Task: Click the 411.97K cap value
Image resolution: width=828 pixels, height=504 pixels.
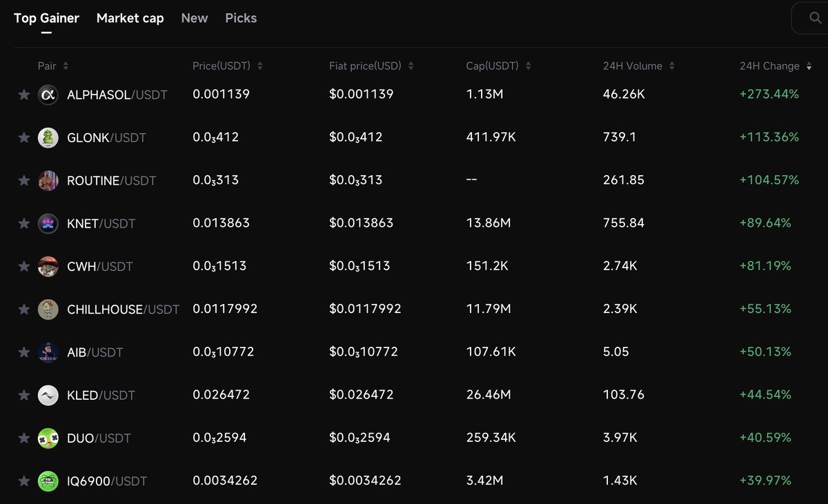Action: 491,137
